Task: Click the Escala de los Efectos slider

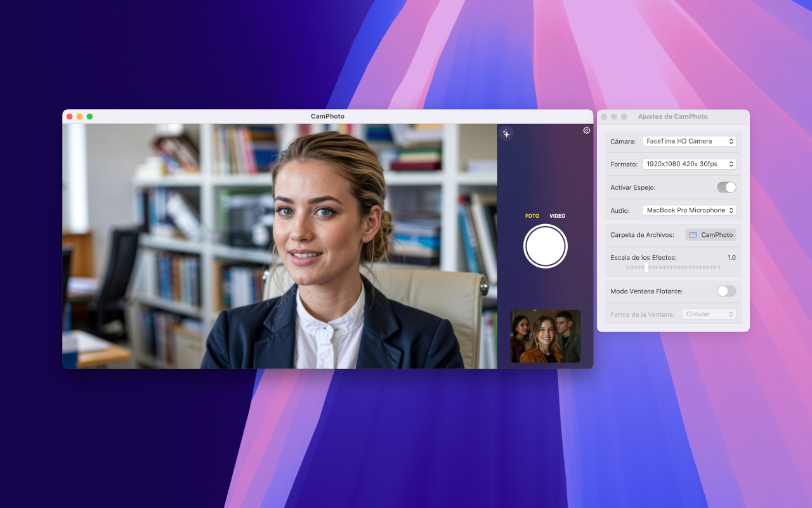Action: pos(672,267)
